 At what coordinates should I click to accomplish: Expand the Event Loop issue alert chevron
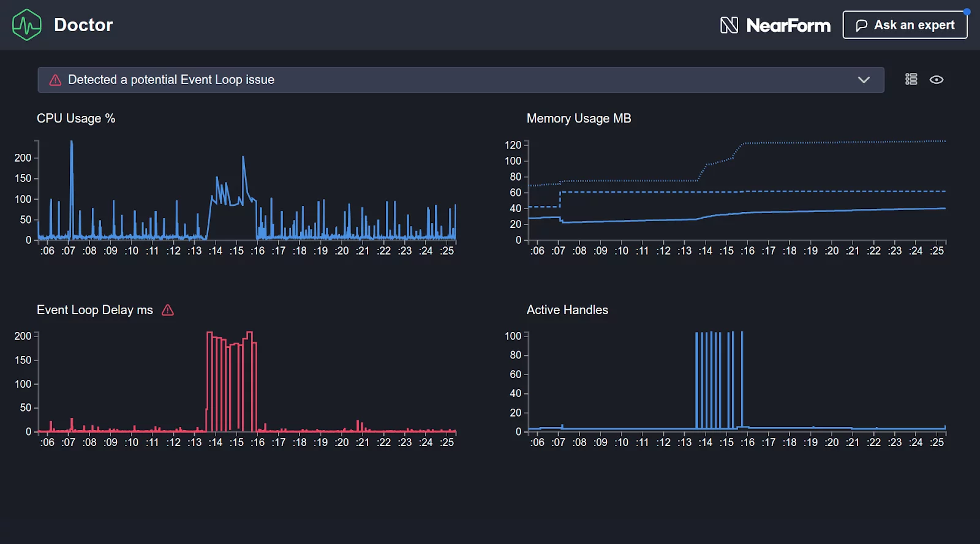coord(864,80)
